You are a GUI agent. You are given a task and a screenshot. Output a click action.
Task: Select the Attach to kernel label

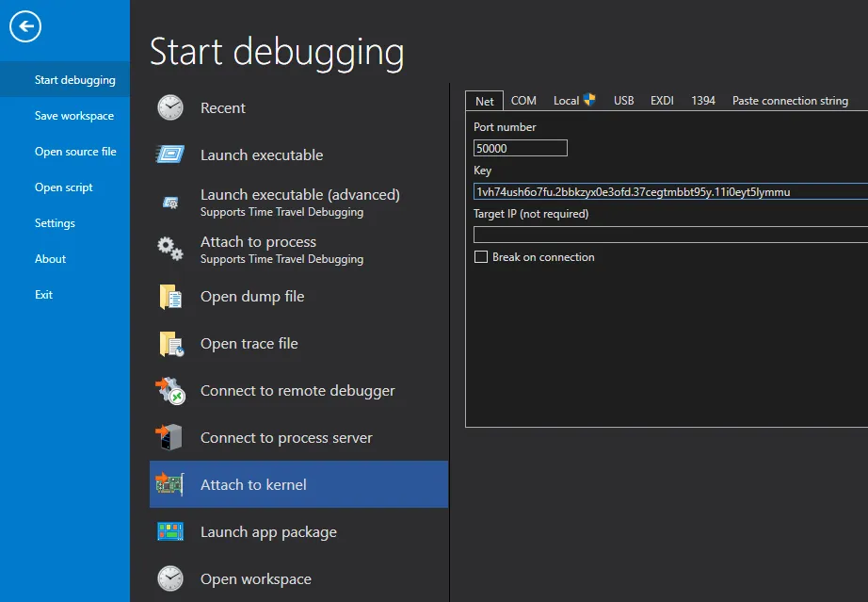[253, 484]
